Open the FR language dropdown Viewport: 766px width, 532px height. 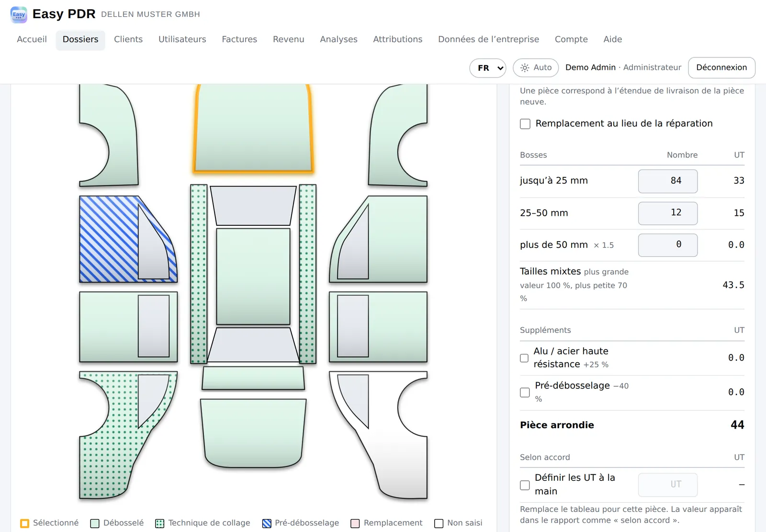click(488, 68)
